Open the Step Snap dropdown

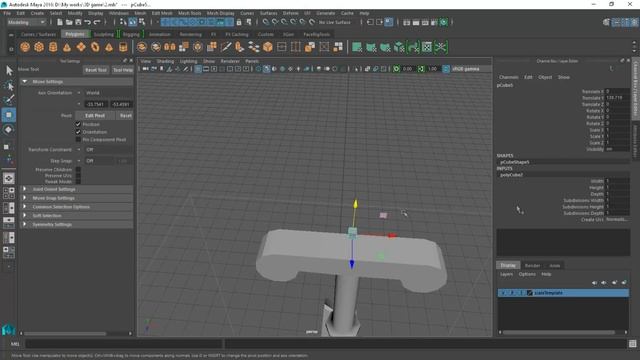pyautogui.click(x=100, y=161)
